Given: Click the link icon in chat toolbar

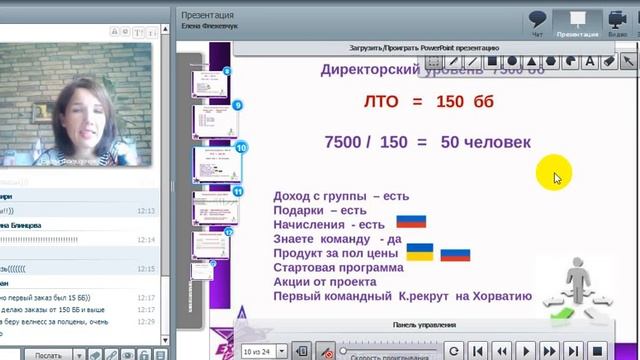Looking at the screenshot, I should [x=111, y=355].
